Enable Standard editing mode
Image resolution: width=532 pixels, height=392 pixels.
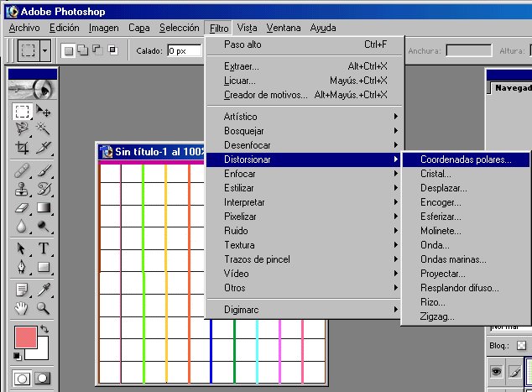tap(22, 379)
